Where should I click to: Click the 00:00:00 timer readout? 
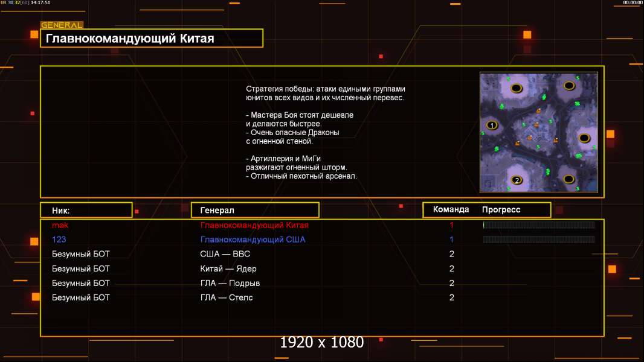tap(633, 2)
